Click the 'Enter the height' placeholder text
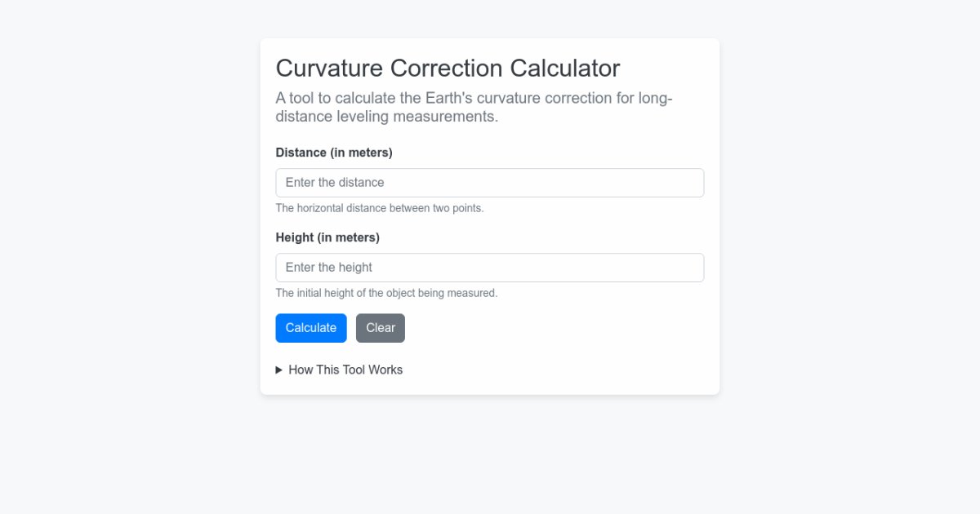The image size is (980, 514). pos(329,268)
